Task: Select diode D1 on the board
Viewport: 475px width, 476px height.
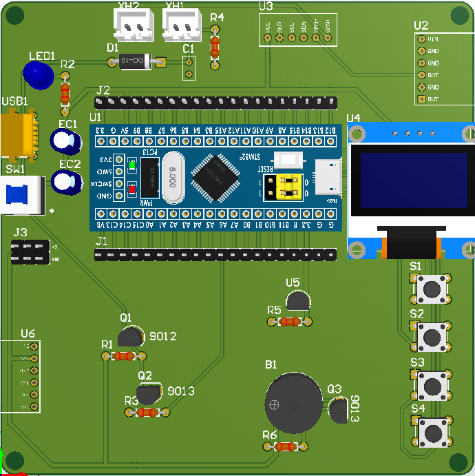Action: (x=136, y=61)
